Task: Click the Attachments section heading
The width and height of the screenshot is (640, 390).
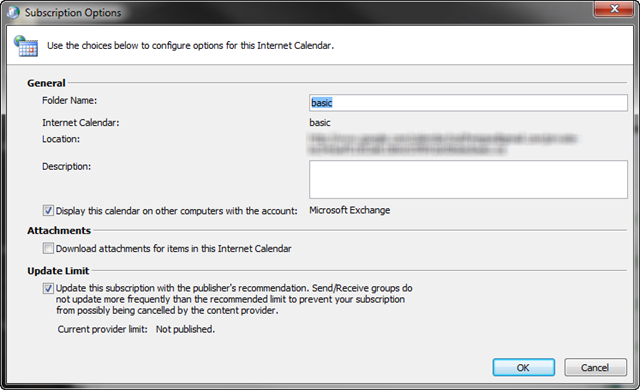Action: point(59,230)
